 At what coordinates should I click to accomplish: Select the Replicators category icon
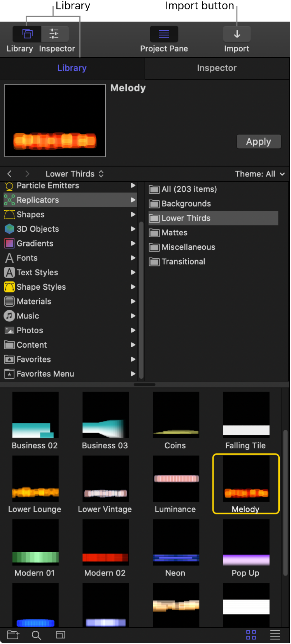coord(9,200)
